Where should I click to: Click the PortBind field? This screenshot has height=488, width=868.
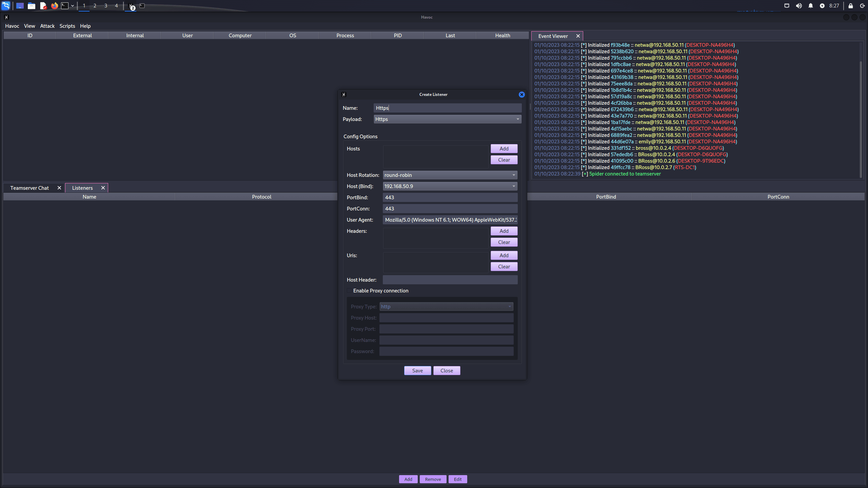tap(450, 197)
